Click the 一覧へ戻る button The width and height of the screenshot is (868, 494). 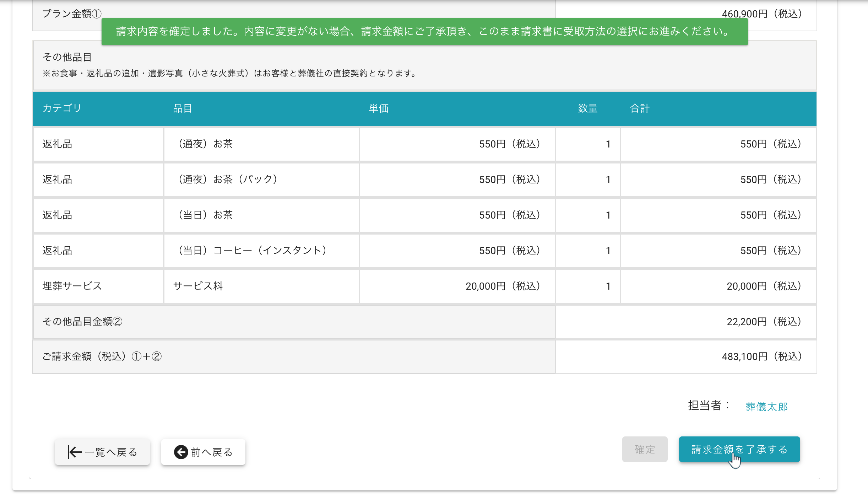point(102,452)
